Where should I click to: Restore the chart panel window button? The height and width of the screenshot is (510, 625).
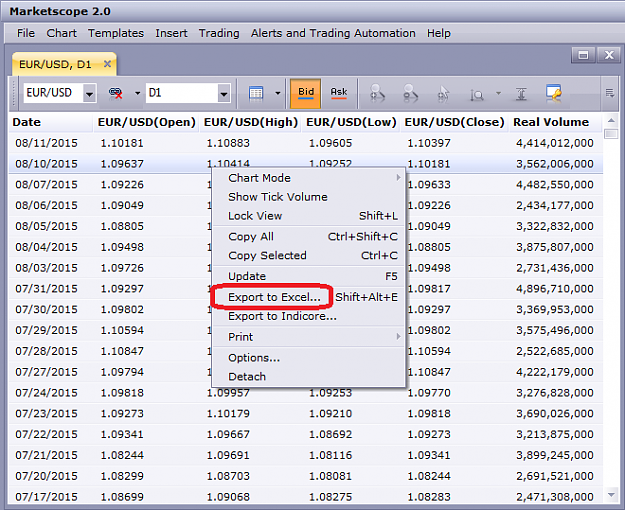click(x=583, y=55)
